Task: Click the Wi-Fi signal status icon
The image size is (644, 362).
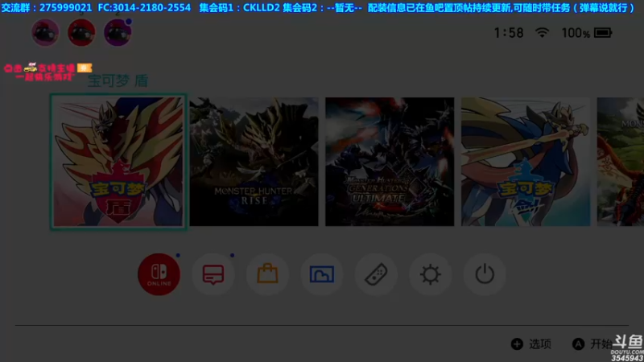Action: tap(542, 32)
